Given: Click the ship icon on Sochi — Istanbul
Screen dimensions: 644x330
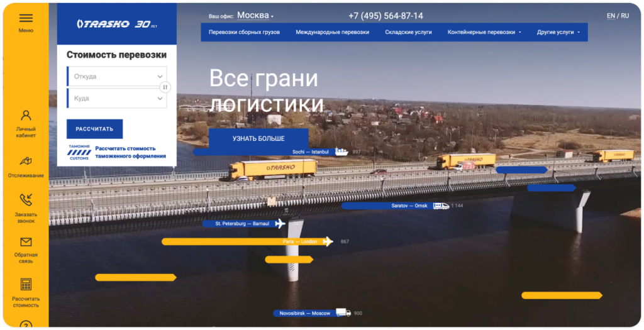Looking at the screenshot, I should (341, 152).
